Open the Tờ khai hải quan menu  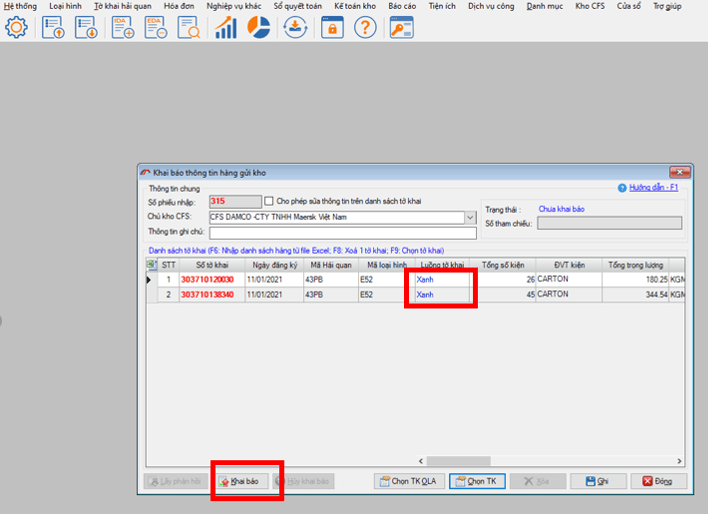[123, 6]
